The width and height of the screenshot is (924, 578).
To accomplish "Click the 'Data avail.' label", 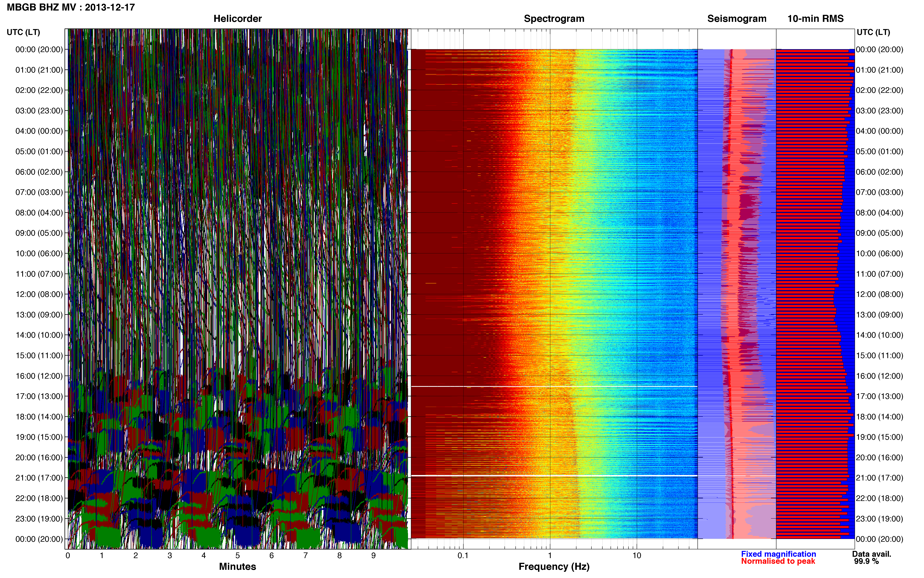I will 872,554.
